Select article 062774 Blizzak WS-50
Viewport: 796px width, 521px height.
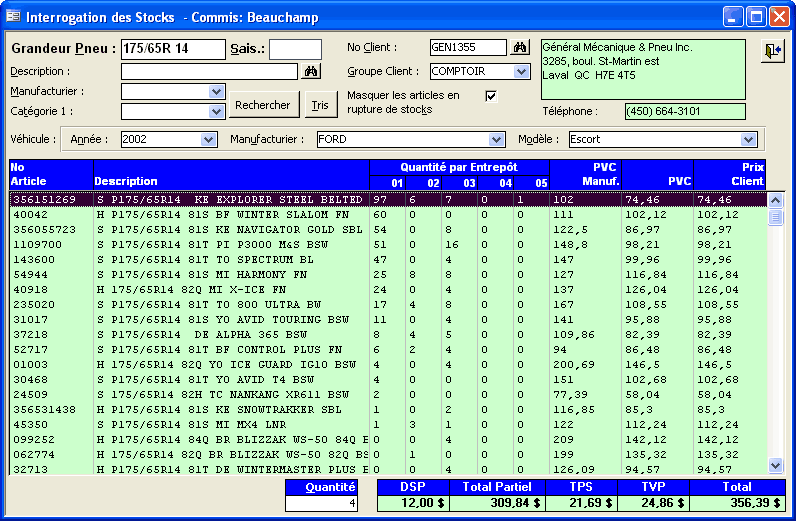coord(388,454)
